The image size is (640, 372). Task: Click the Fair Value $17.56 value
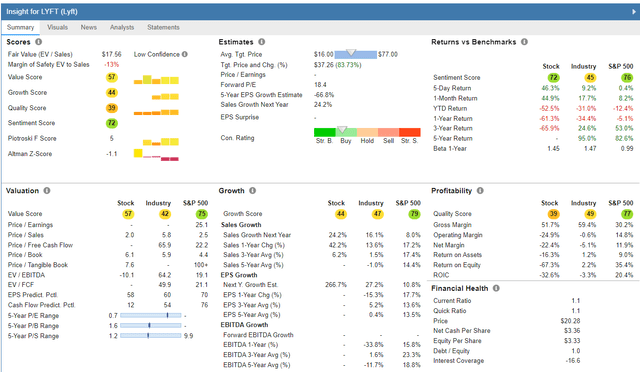tap(111, 54)
